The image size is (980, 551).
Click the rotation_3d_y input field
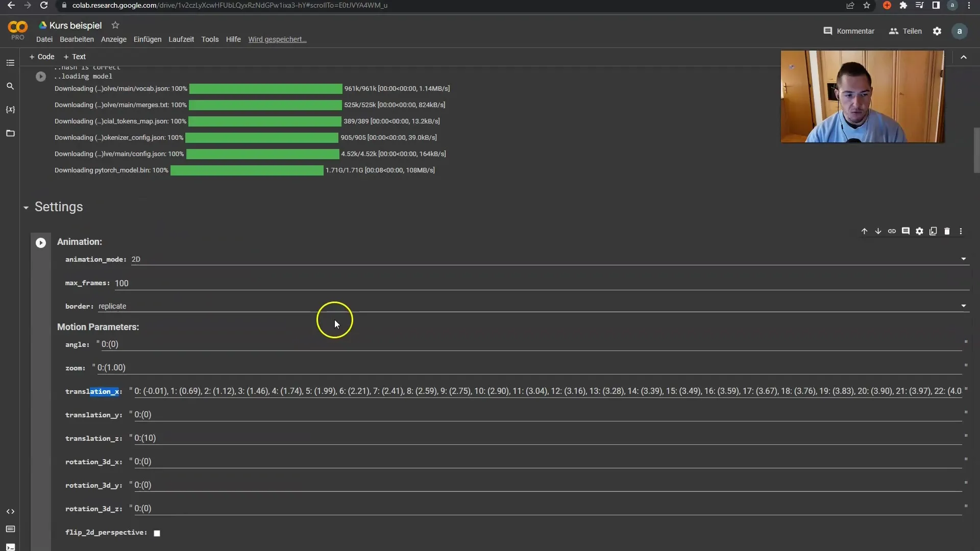click(x=548, y=485)
